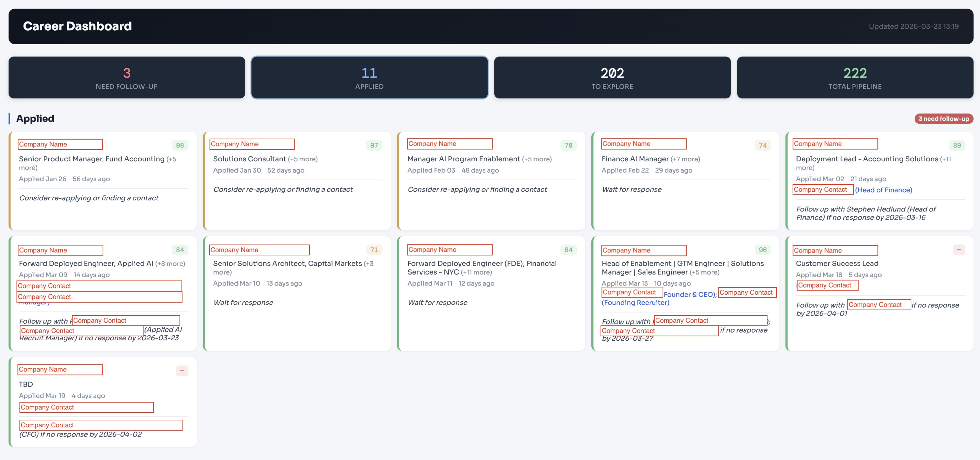The height and width of the screenshot is (460, 980).
Task: Expand '(+7 more)' on Finance AI Manager
Action: click(685, 159)
